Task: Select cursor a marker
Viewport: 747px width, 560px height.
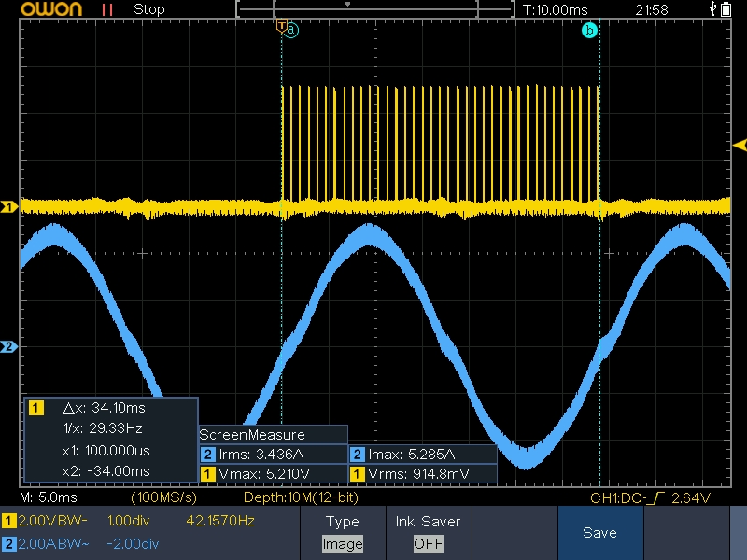Action: pyautogui.click(x=291, y=31)
